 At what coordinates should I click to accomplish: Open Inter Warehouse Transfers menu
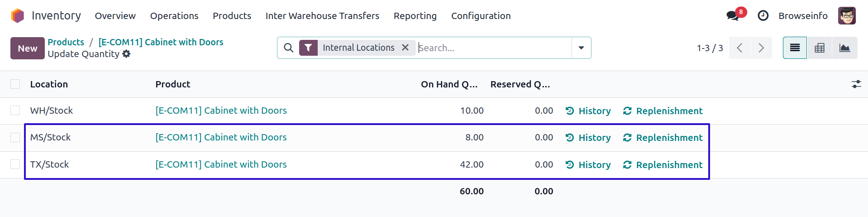click(322, 16)
